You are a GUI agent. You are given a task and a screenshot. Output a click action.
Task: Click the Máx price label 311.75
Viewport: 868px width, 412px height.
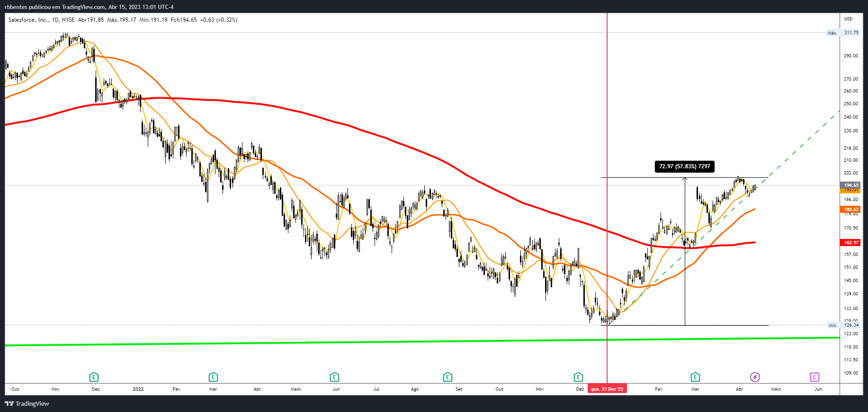point(851,33)
